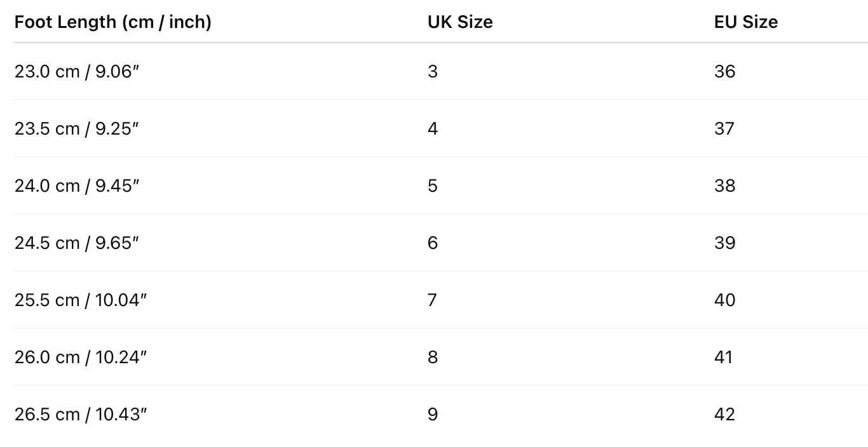Viewport: 868px width, 447px height.
Task: Click UK size 9 value
Action: click(x=433, y=414)
